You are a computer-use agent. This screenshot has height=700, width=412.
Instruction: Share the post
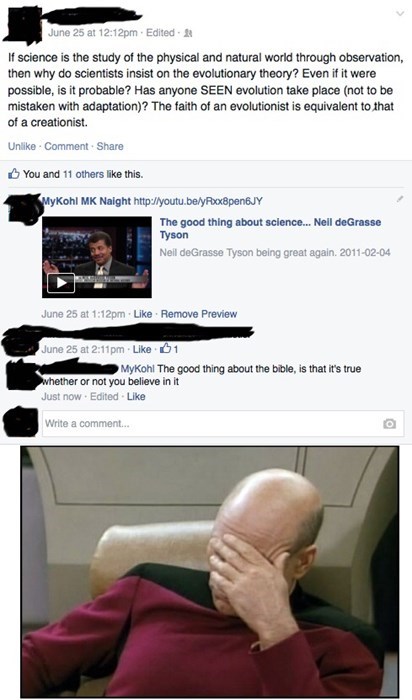110,146
